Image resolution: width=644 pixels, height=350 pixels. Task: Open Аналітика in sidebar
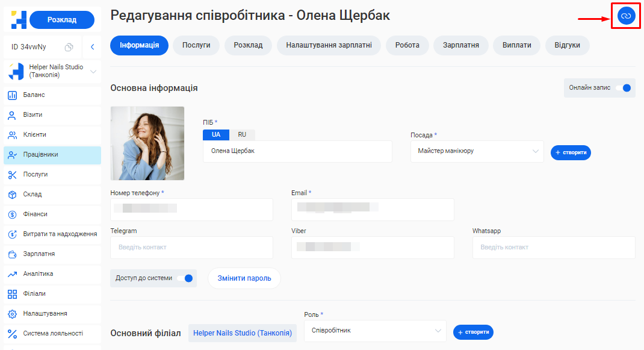click(38, 274)
